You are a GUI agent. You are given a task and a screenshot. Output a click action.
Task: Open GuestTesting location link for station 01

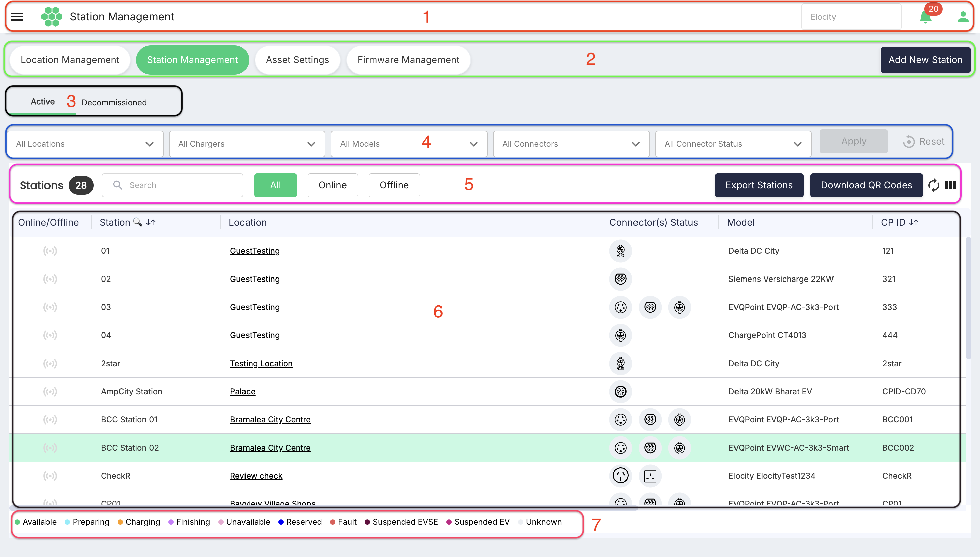click(255, 251)
